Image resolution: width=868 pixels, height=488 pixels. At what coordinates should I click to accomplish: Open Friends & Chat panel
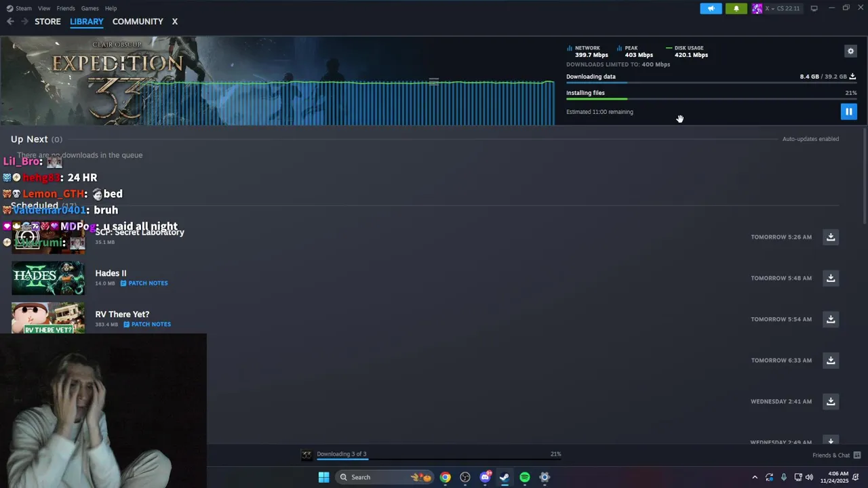836,455
